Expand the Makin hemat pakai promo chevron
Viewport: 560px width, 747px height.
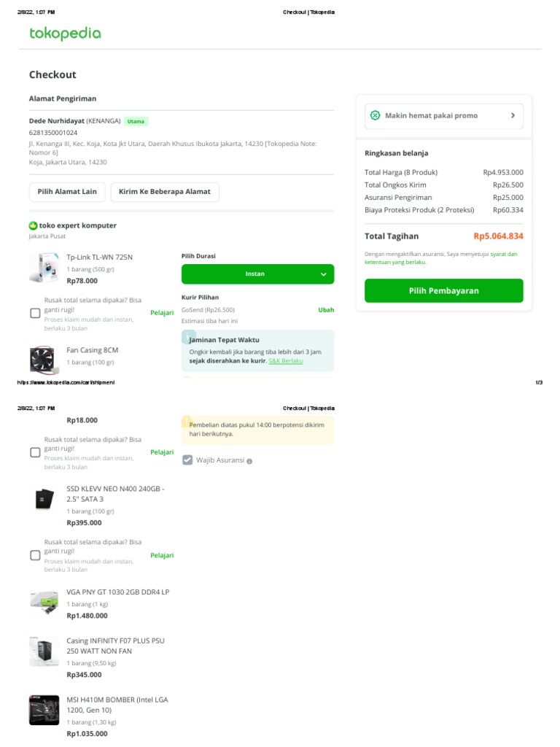point(513,115)
